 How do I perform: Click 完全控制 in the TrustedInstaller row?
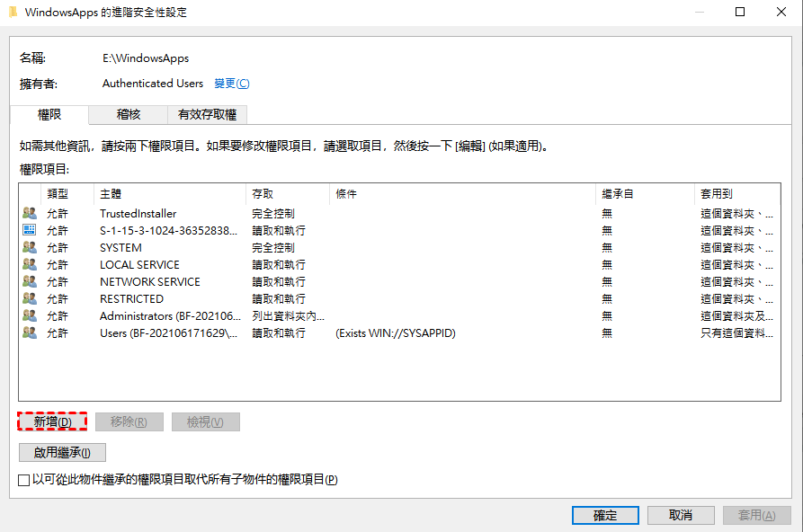pyautogui.click(x=273, y=214)
